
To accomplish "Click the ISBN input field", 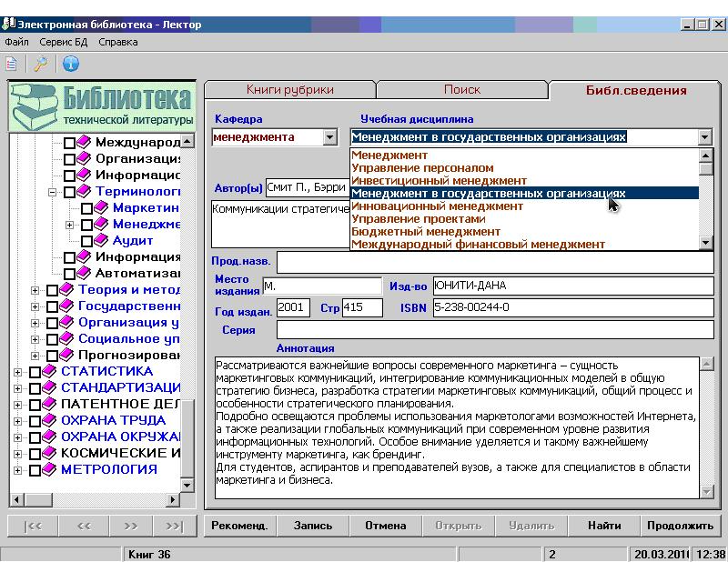I will (x=573, y=307).
